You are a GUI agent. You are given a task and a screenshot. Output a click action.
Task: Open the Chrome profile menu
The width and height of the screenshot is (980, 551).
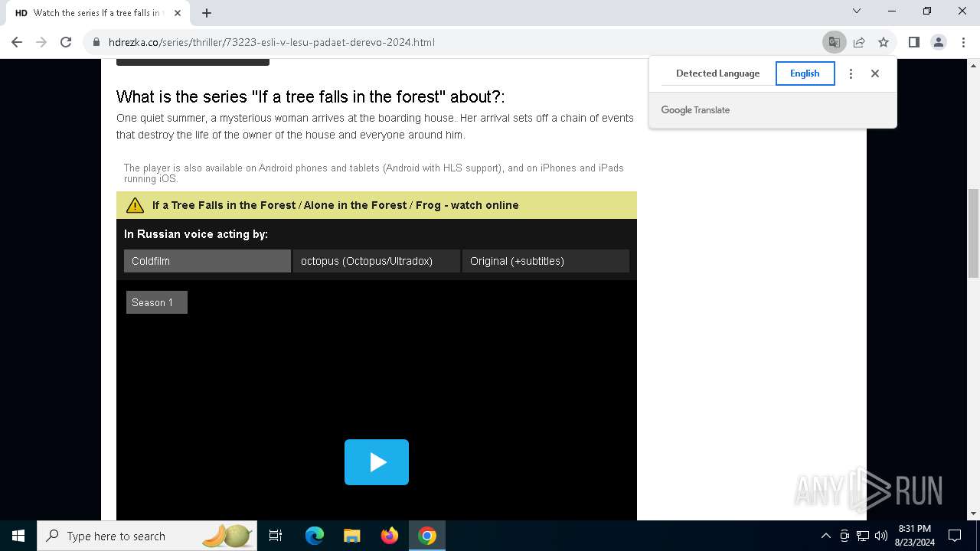point(939,42)
